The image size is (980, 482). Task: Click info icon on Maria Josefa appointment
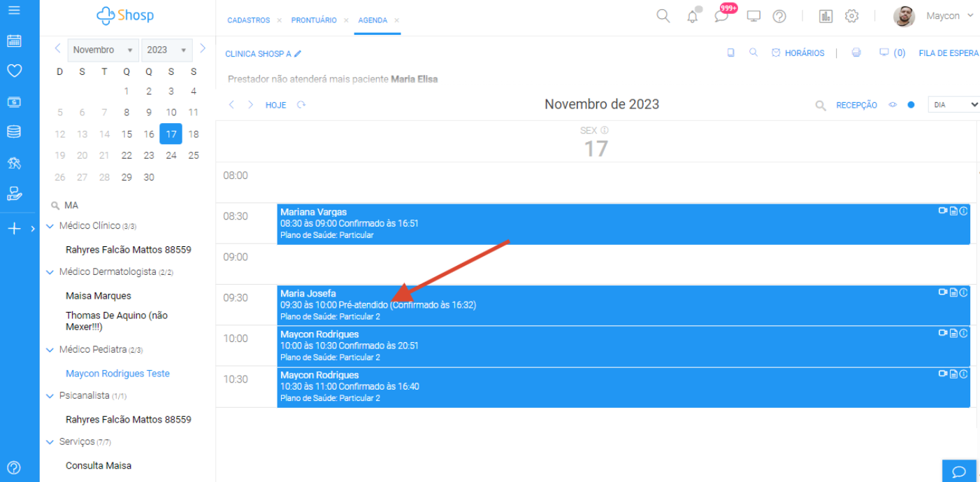click(x=963, y=292)
